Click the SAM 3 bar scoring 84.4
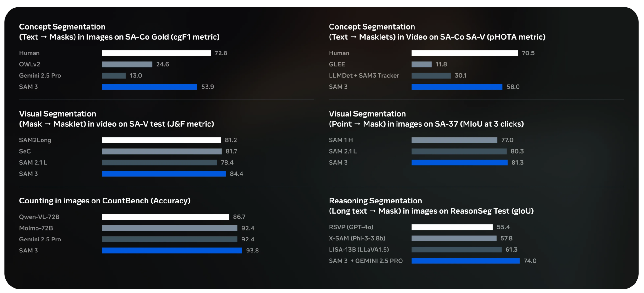The width and height of the screenshot is (644, 293). 164,174
